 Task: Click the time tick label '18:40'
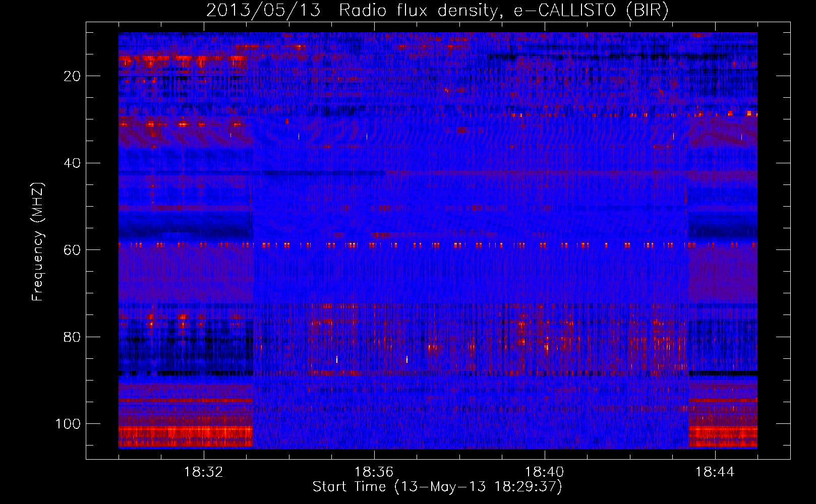click(x=545, y=472)
